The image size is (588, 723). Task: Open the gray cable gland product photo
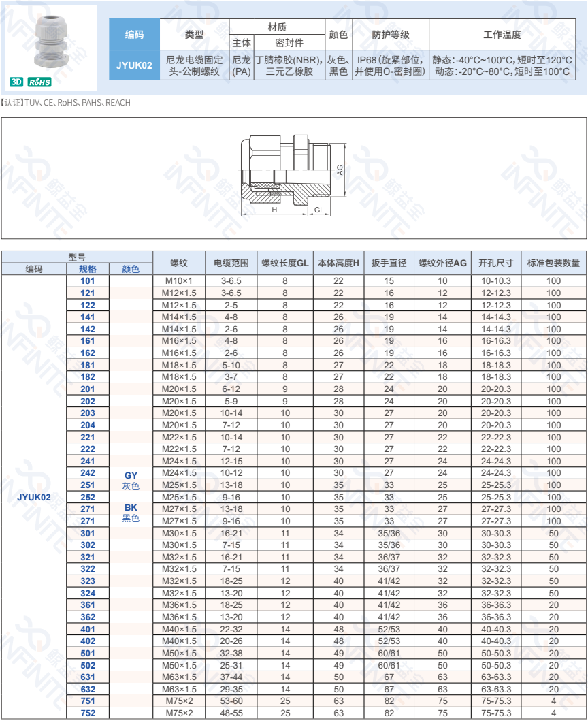point(51,42)
